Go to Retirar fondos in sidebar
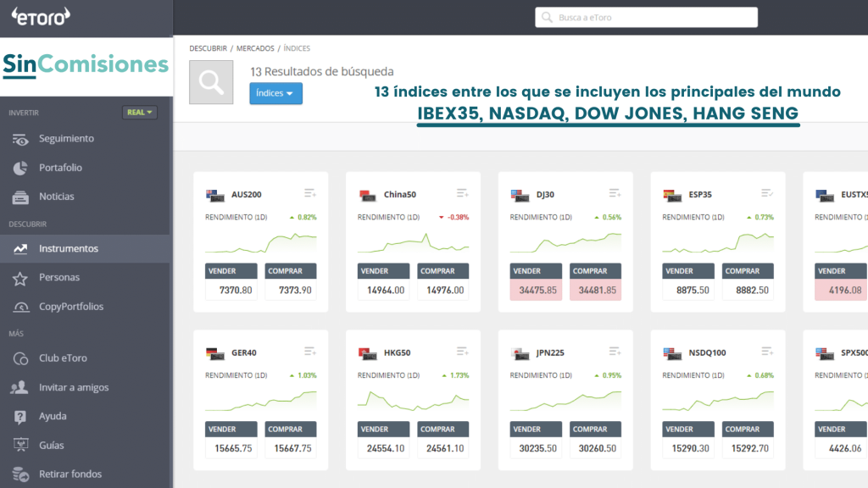Screen dimensions: 868x488 click(x=70, y=474)
